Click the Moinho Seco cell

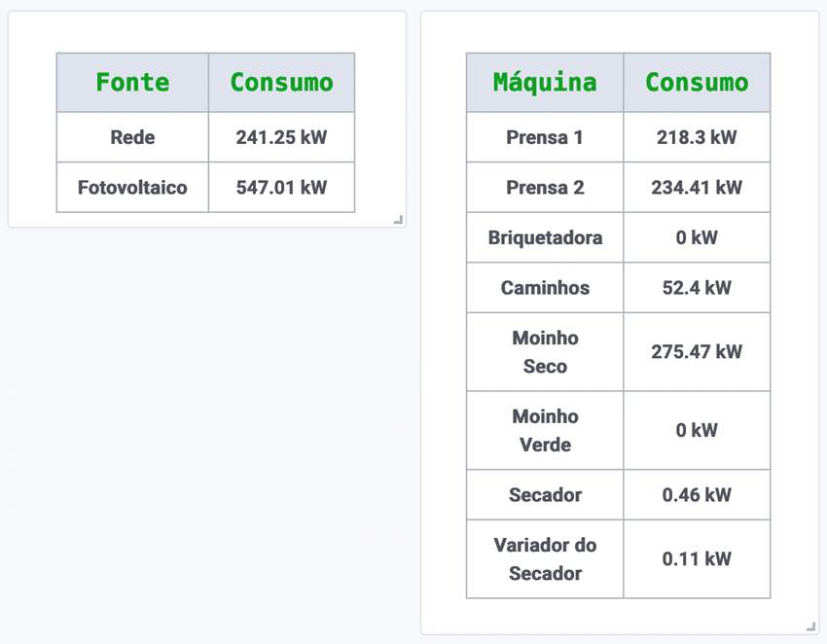544,351
